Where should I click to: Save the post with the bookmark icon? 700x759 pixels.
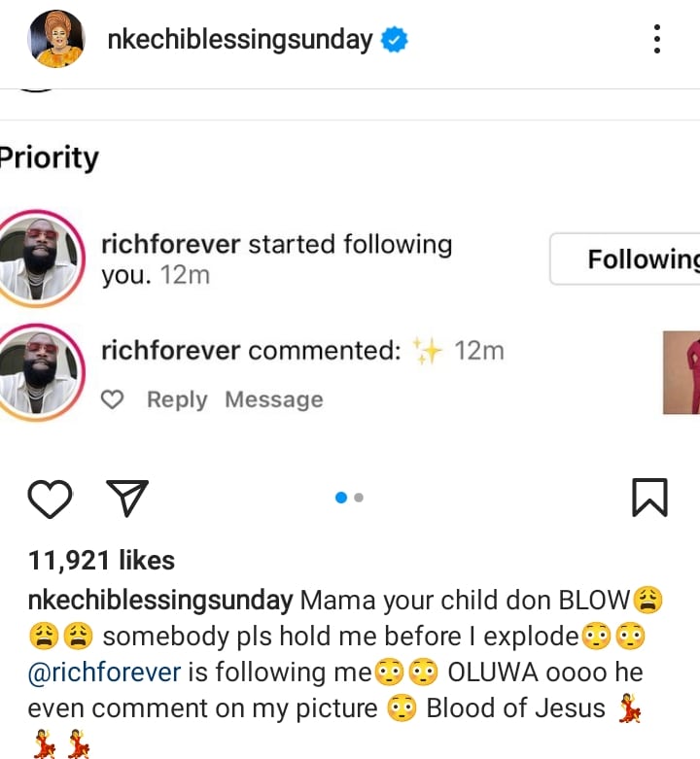tap(649, 497)
